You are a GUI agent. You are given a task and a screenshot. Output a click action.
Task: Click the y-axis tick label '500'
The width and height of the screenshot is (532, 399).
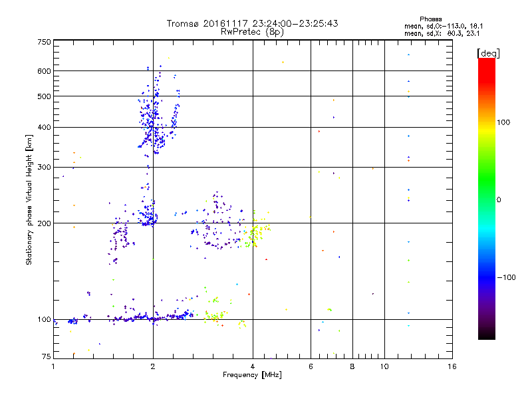(x=44, y=96)
